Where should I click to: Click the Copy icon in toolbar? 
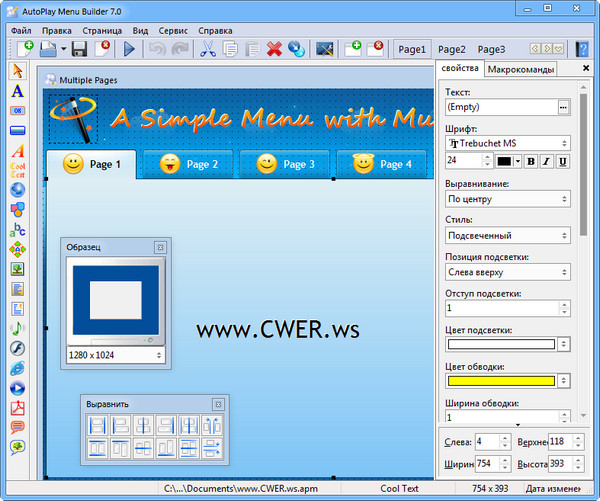[x=230, y=49]
